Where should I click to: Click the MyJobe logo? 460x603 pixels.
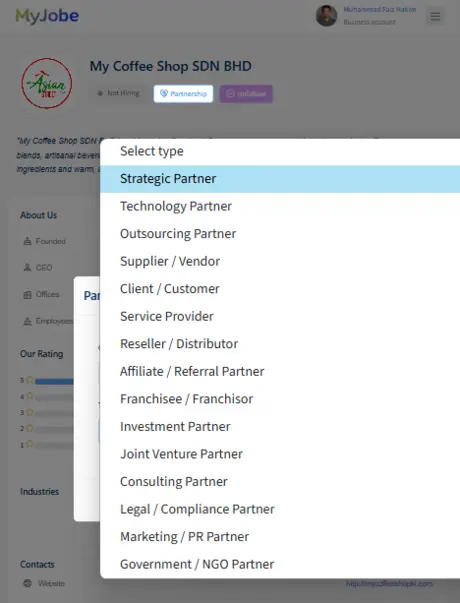point(47,16)
